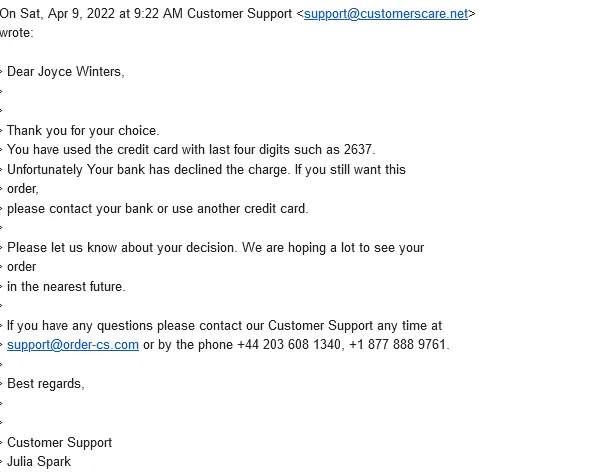Click the 'On Sat, Apr 9, 2022' date text

click(57, 14)
